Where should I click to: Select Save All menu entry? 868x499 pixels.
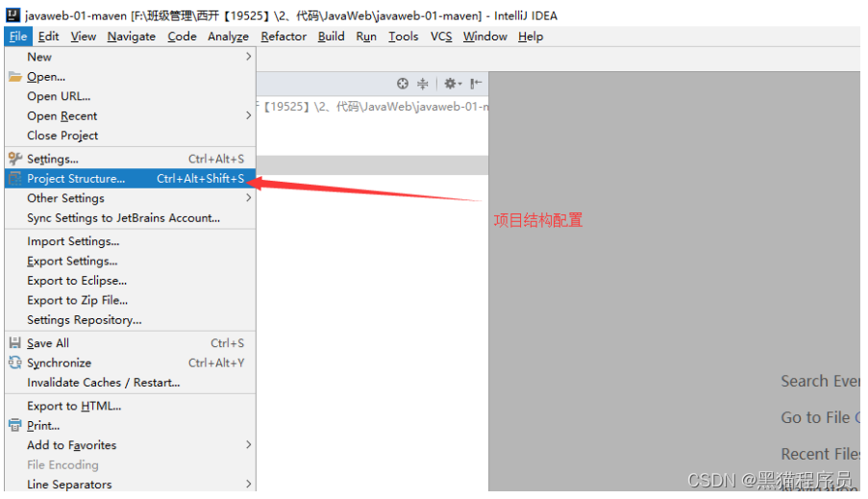(130, 343)
